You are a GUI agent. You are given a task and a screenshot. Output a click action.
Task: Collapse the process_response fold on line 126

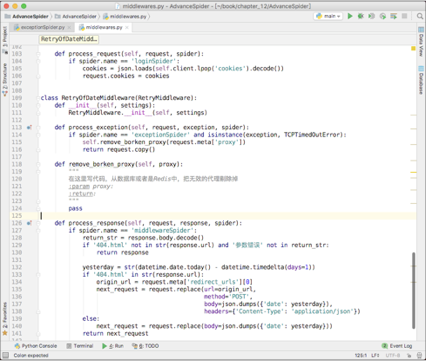tap(38, 223)
